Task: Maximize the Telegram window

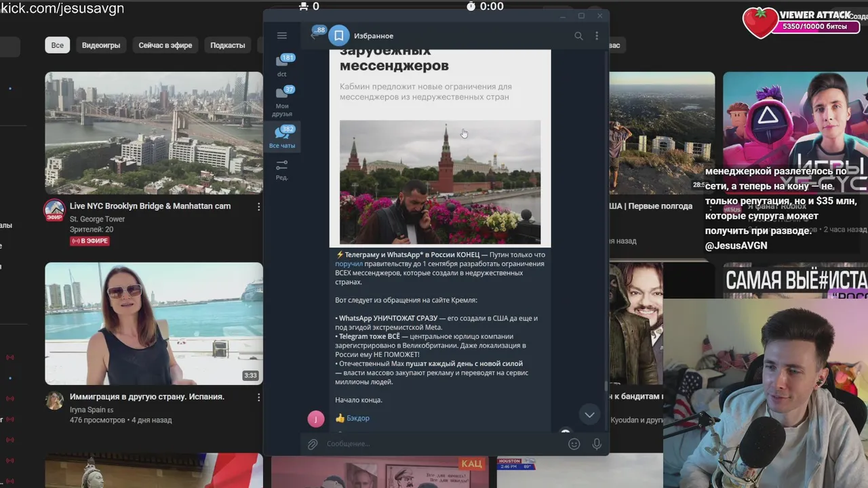Action: pyautogui.click(x=581, y=16)
